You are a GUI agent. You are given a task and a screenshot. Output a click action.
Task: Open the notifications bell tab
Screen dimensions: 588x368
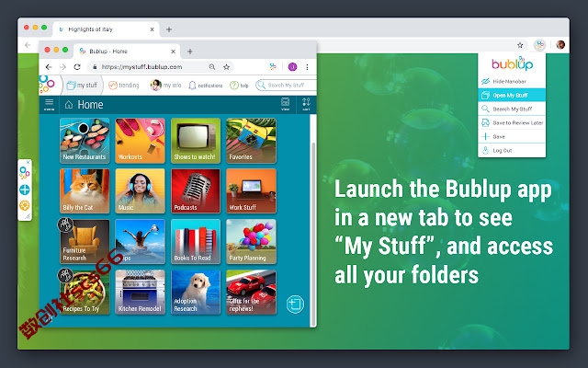pos(205,86)
